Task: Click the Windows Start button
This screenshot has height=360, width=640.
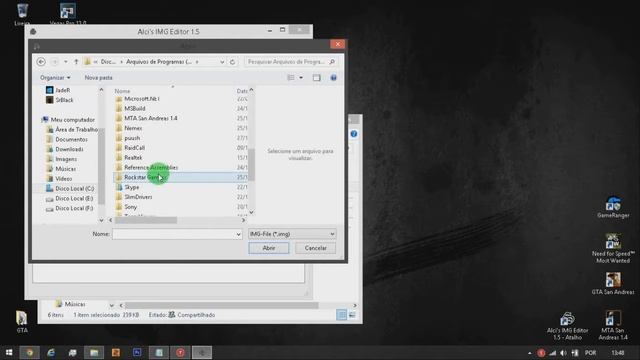Action: [9, 352]
